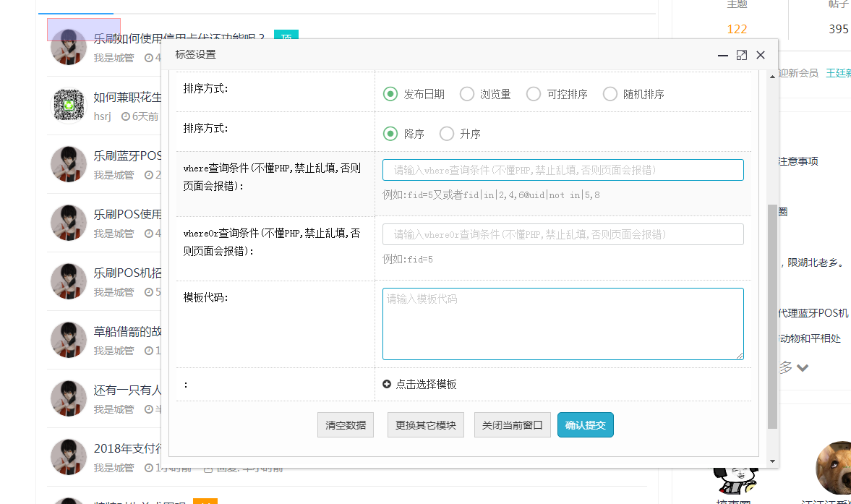Click 关闭当前窗口 button
This screenshot has width=851, height=504.
pos(513,425)
